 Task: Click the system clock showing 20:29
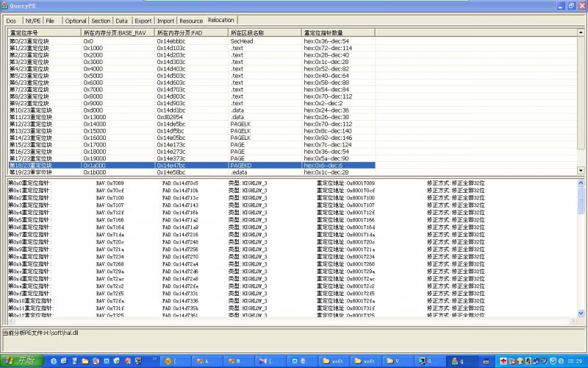coord(575,361)
